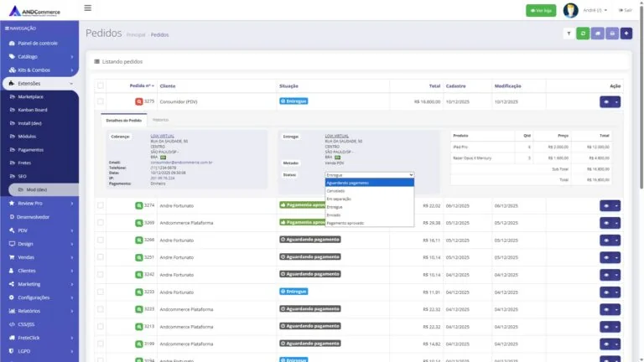
Task: Open the LOJA VIRTUAL billing link
Action: (162, 136)
